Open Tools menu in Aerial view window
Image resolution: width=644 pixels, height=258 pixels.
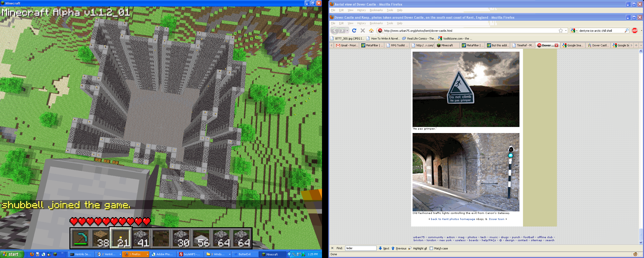coord(390,10)
